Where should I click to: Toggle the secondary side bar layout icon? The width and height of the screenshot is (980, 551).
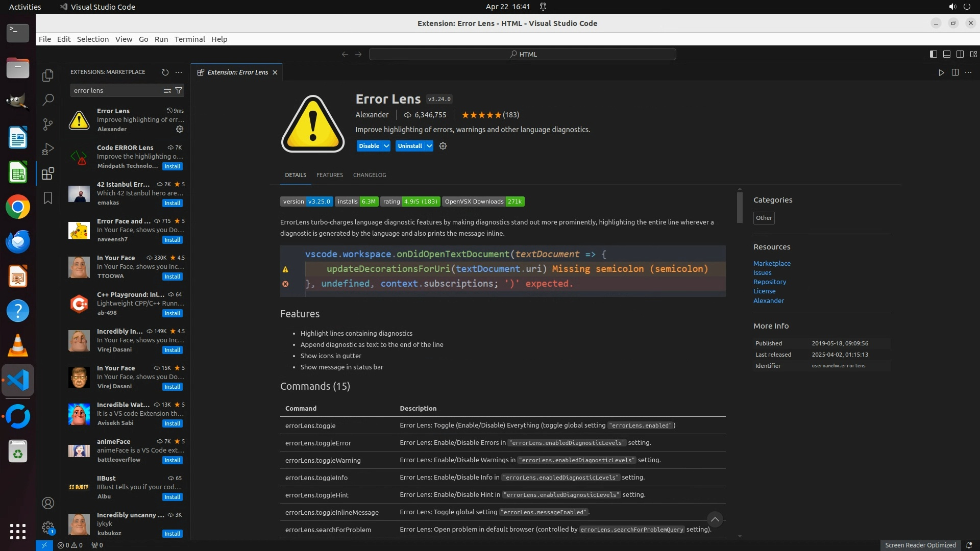point(960,54)
